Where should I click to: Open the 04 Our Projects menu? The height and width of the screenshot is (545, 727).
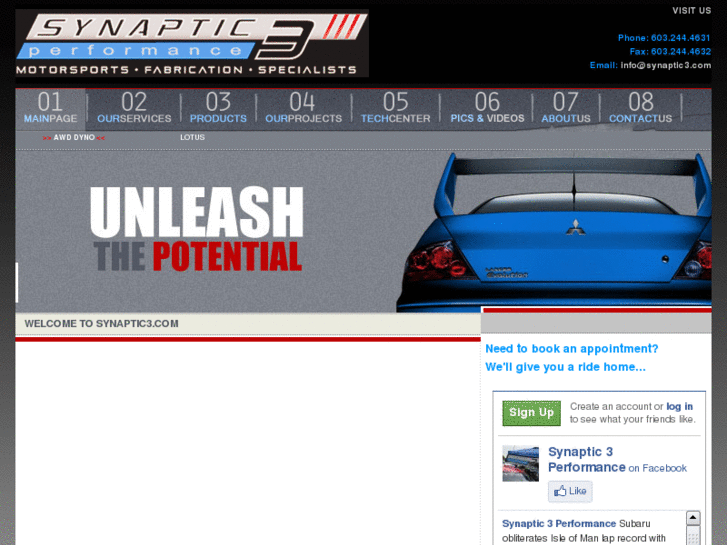[303, 108]
